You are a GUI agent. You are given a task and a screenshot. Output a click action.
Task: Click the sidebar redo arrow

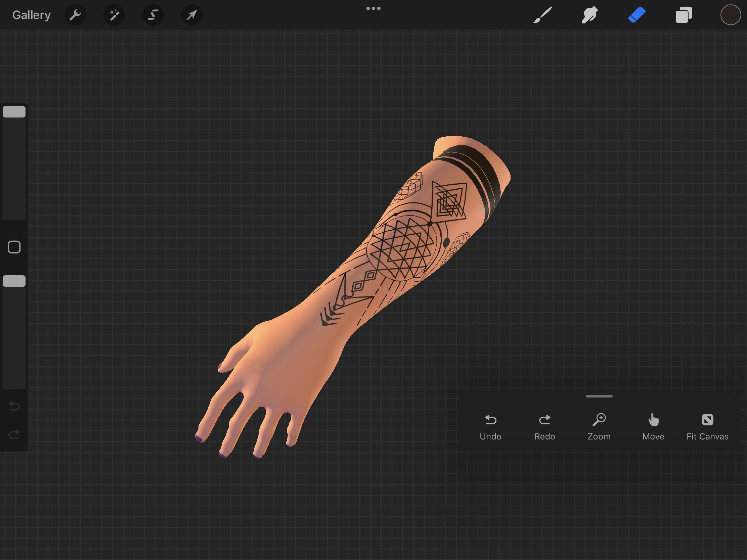14,434
